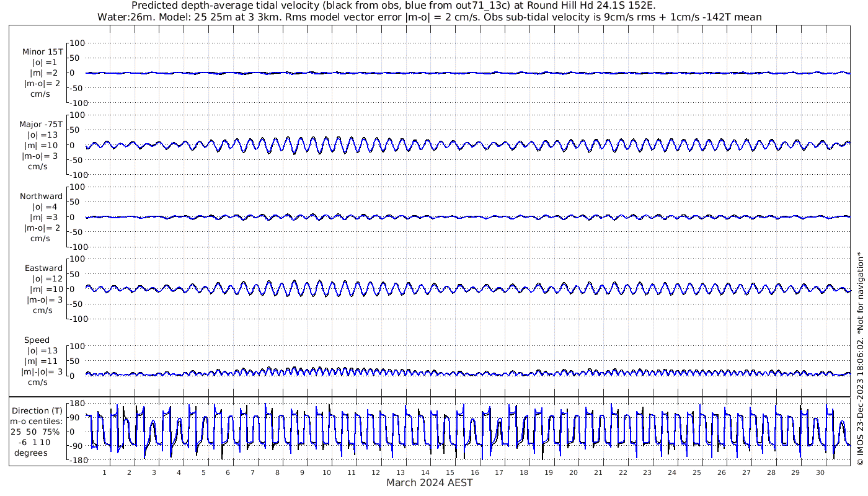Click '|m-o|= 3' in the Major panel label
The width and height of the screenshot is (868, 496).
tap(41, 156)
